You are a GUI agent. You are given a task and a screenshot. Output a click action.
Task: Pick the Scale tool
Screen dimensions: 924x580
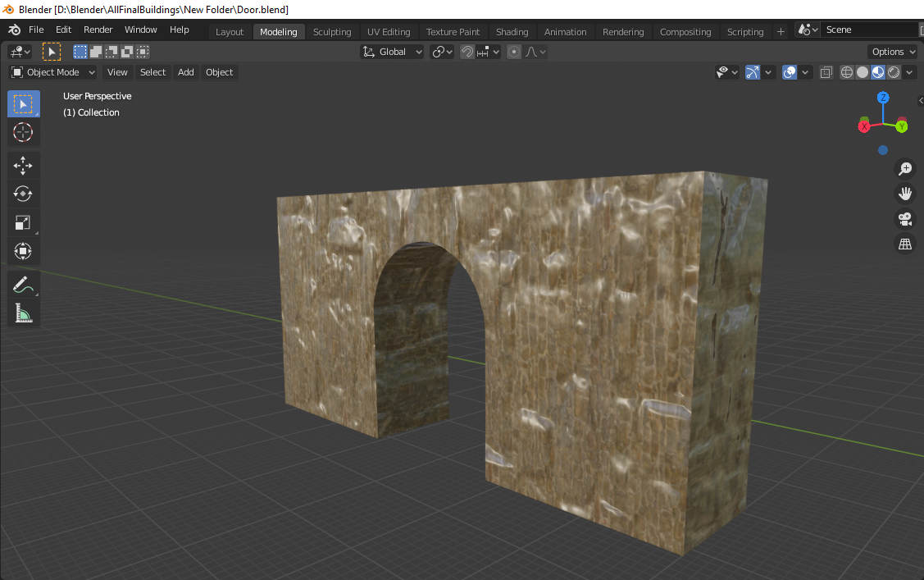[24, 222]
